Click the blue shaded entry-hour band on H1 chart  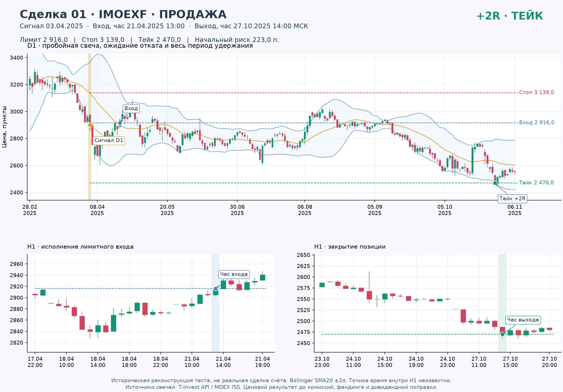click(215, 303)
